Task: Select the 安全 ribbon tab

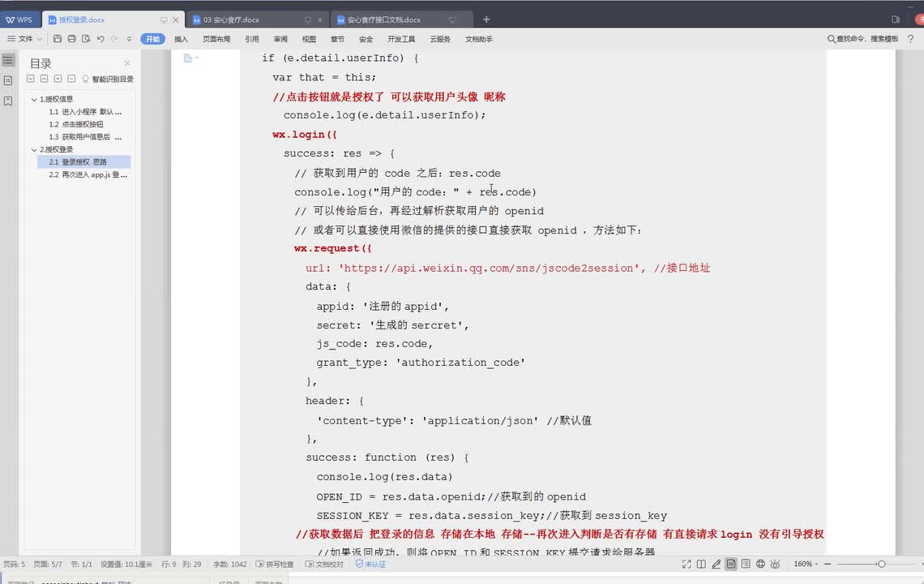Action: click(x=366, y=39)
